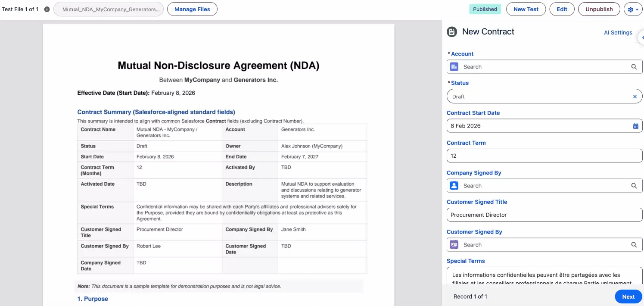Go to the Next record
Screen dimensions: 644x306
tap(628, 297)
